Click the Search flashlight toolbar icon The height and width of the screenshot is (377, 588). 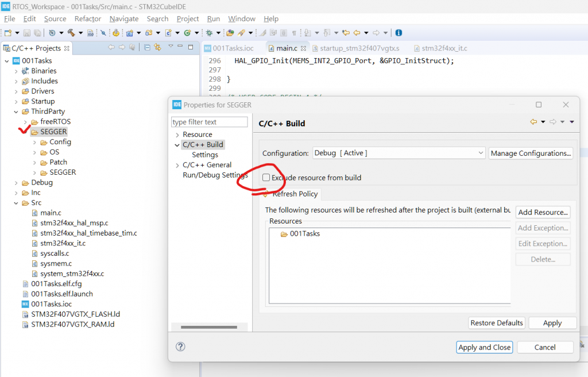pyautogui.click(x=242, y=33)
